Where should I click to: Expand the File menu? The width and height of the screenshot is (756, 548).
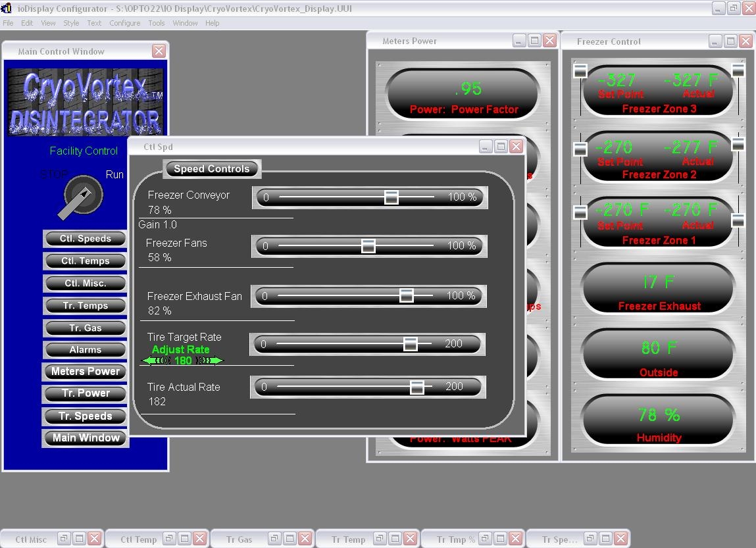tap(8, 23)
